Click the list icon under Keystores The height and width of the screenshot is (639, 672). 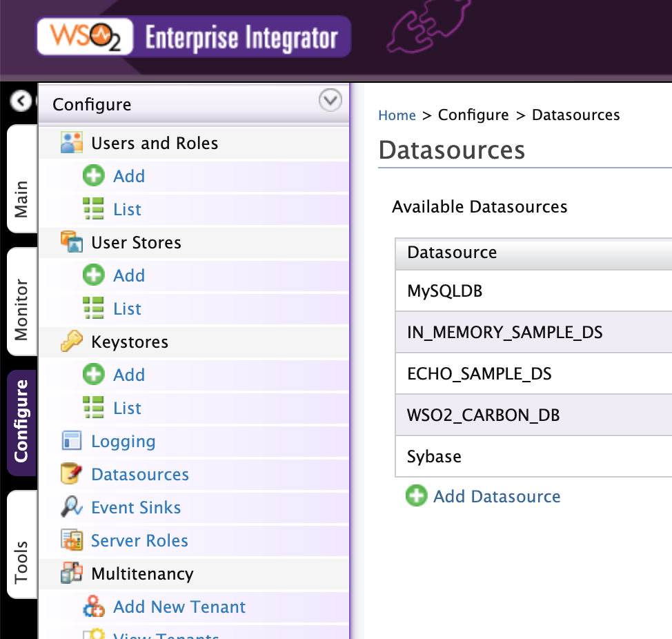(93, 408)
